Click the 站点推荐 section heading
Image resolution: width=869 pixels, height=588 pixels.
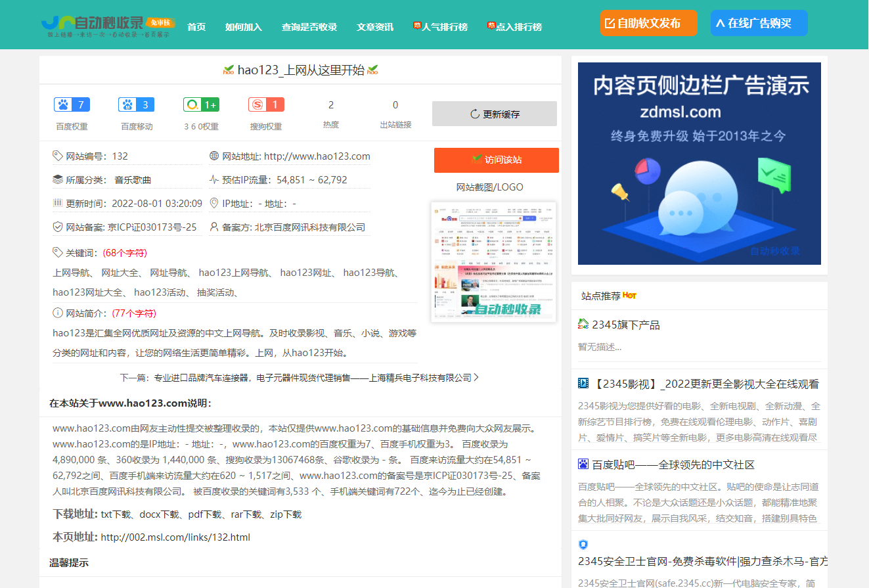tap(601, 296)
